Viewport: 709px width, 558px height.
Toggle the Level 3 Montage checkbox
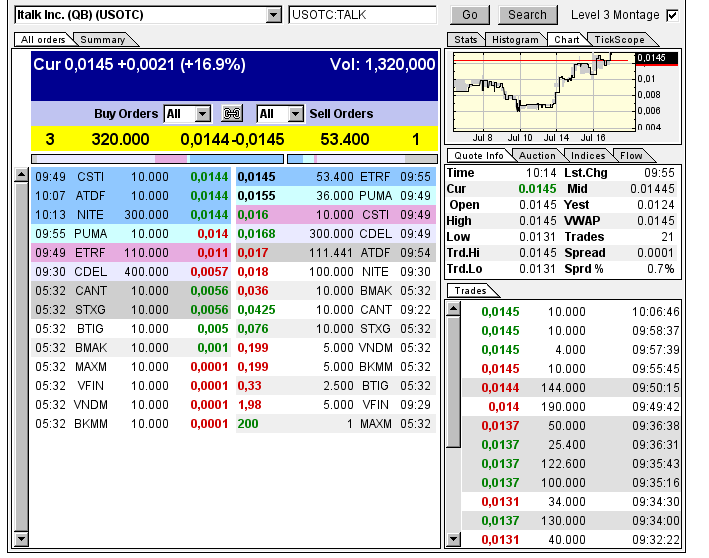pos(673,15)
